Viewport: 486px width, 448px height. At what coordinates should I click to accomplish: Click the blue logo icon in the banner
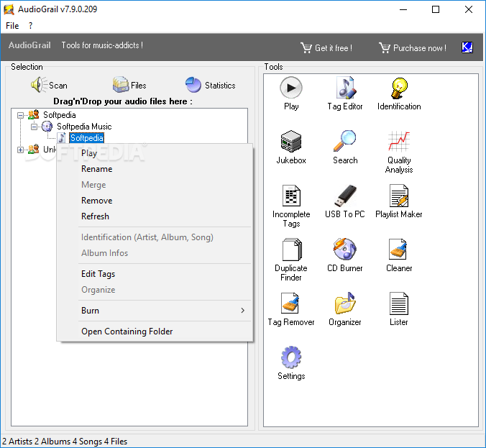tap(467, 47)
